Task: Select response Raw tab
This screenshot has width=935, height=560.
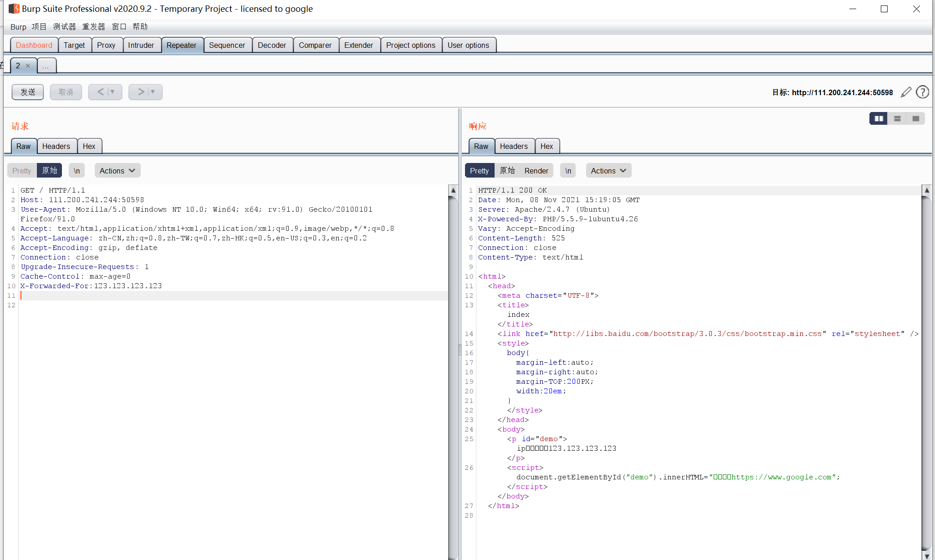Action: pyautogui.click(x=481, y=146)
